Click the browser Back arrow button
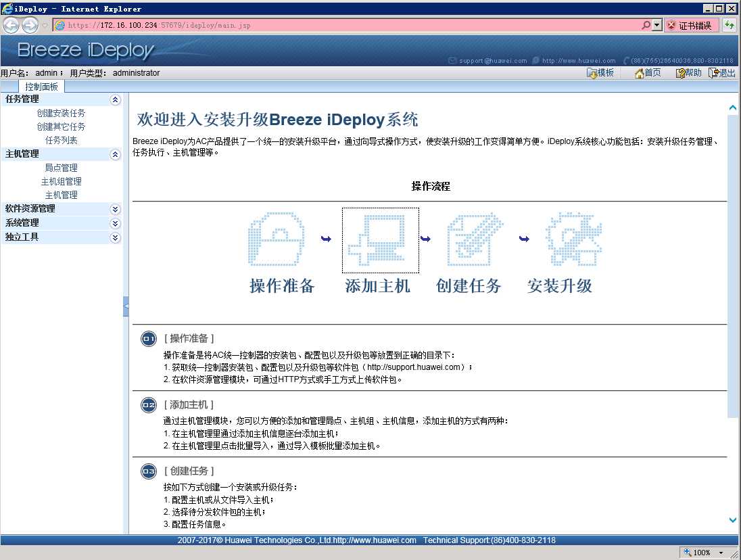 (x=11, y=25)
